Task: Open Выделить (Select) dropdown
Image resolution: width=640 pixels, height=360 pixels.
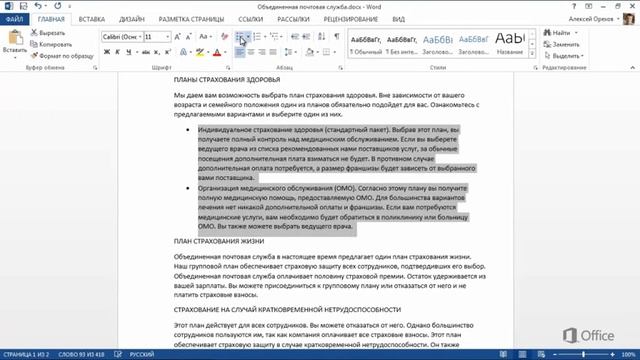Action: click(564, 56)
